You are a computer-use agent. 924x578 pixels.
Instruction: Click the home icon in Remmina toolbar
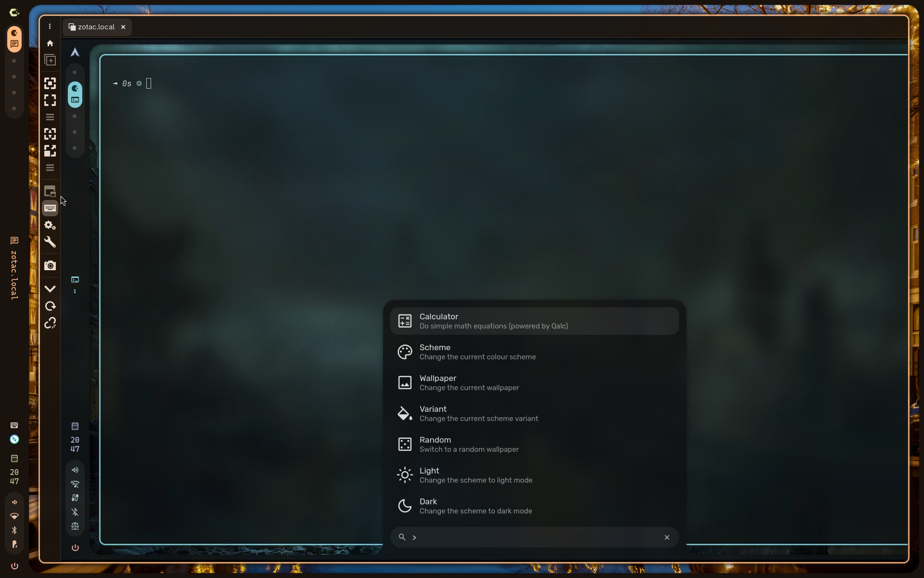[50, 43]
